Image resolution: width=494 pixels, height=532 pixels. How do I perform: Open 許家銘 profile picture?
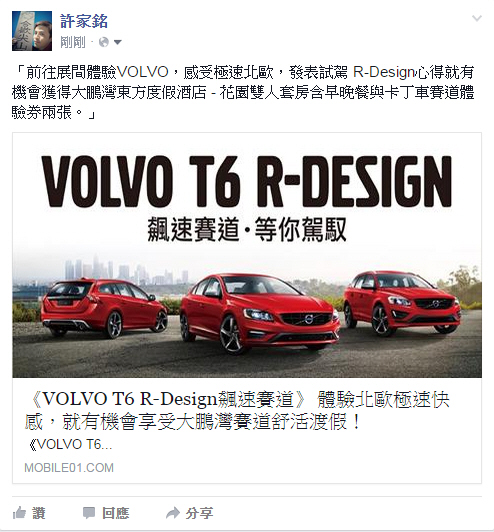[32, 31]
